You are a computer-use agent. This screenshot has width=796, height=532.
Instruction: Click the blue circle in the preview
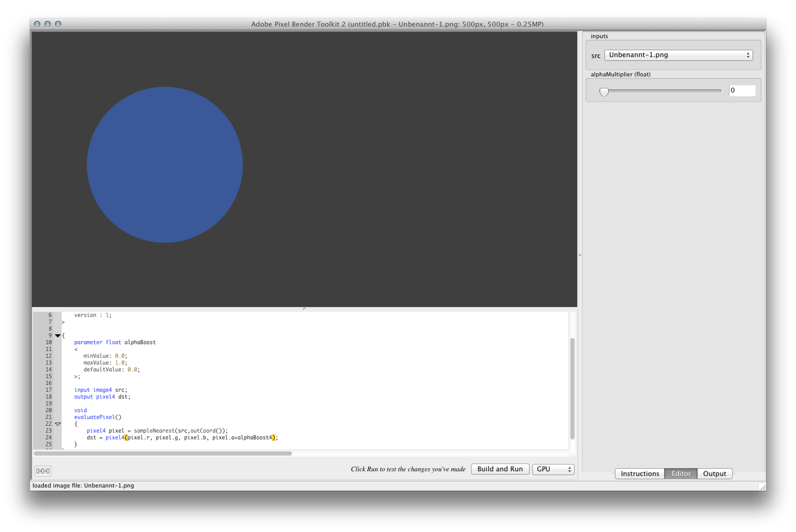pyautogui.click(x=165, y=165)
